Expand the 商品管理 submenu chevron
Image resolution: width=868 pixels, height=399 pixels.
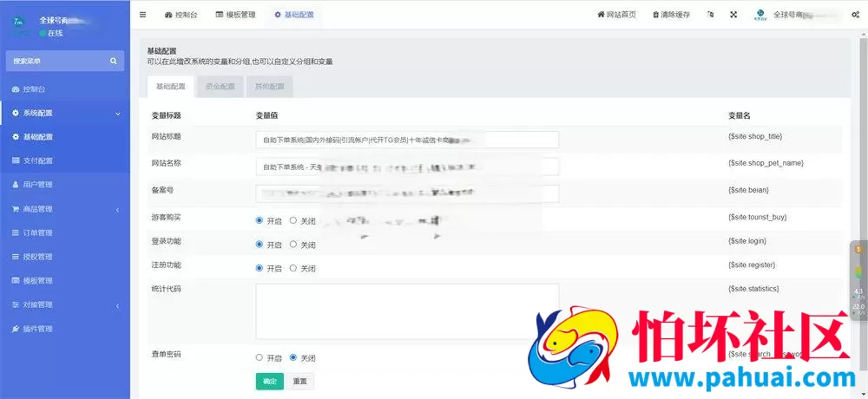point(118,209)
